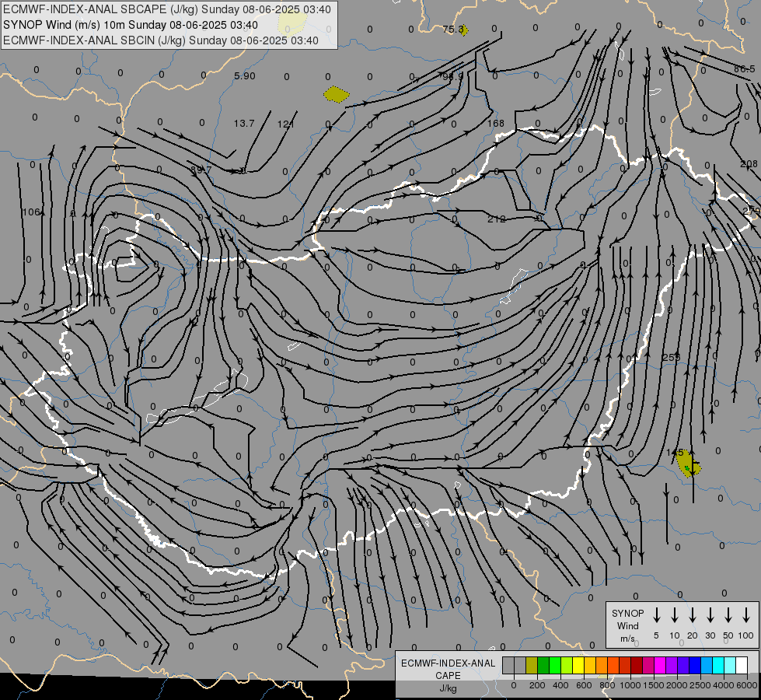Select the amber CAPE legend swatch

(590, 665)
